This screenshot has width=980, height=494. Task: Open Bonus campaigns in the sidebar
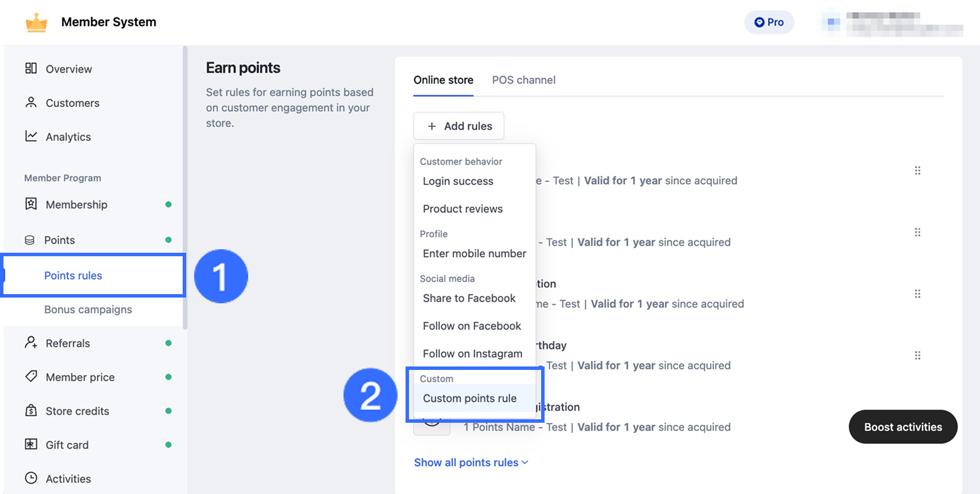click(88, 309)
